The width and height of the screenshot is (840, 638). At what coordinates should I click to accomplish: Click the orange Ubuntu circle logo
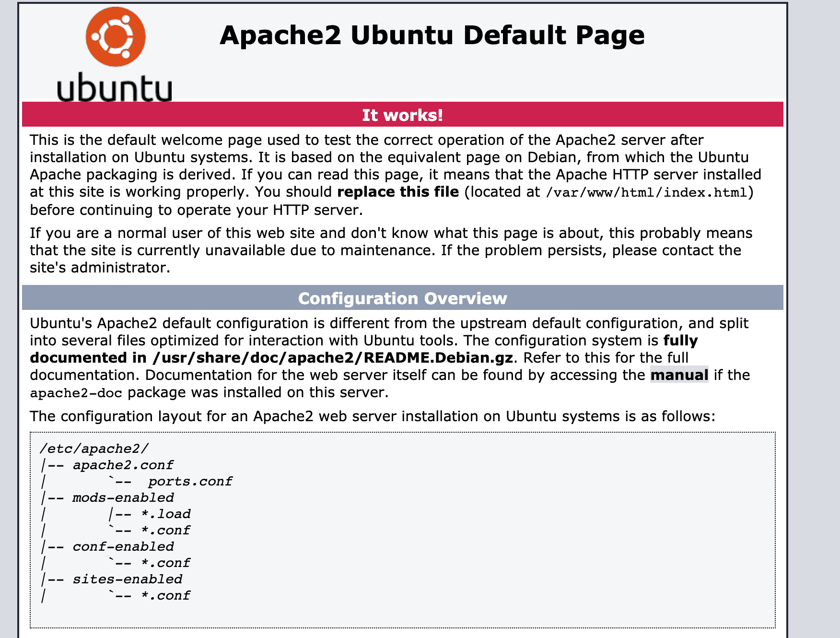click(116, 37)
